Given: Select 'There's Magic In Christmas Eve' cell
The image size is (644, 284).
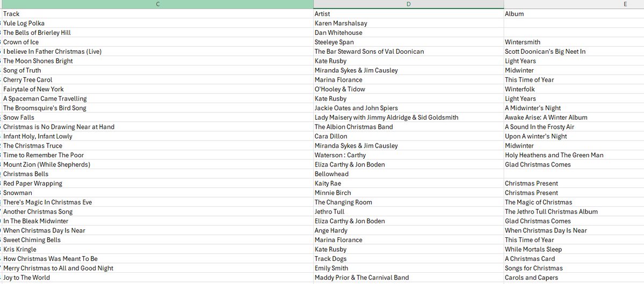Looking at the screenshot, I should click(158, 202).
